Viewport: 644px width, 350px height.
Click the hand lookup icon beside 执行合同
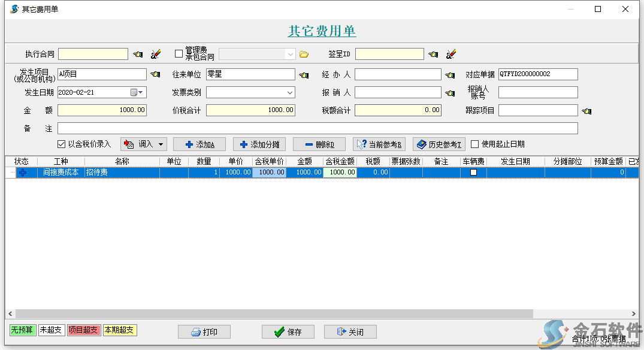coord(138,55)
